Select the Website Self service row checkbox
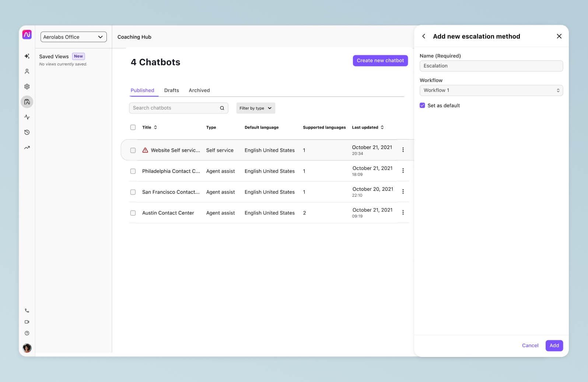This screenshot has height=382, width=588. coord(133,150)
